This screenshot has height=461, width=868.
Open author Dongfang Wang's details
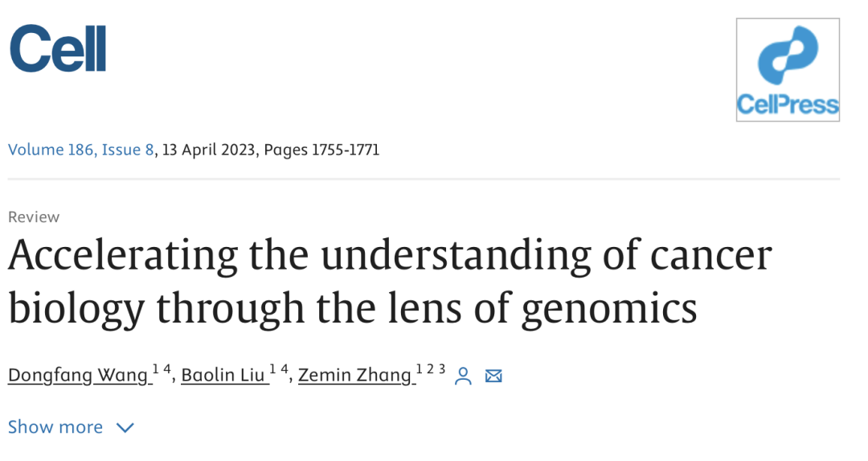click(78, 375)
